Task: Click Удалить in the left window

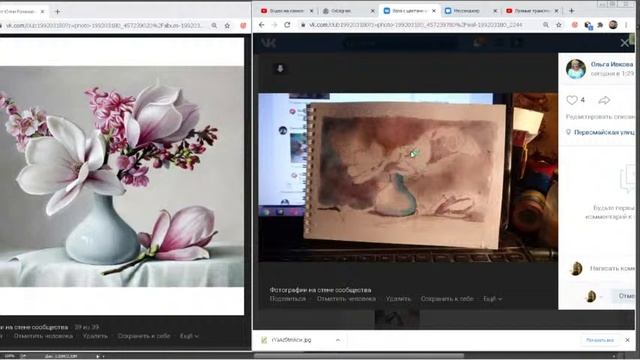Action: click(95, 336)
